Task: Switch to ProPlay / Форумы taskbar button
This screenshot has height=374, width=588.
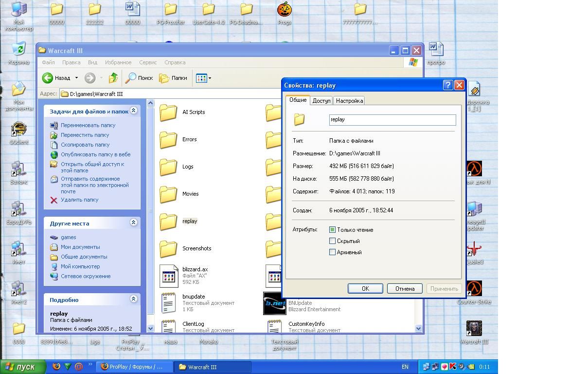Action: point(135,367)
